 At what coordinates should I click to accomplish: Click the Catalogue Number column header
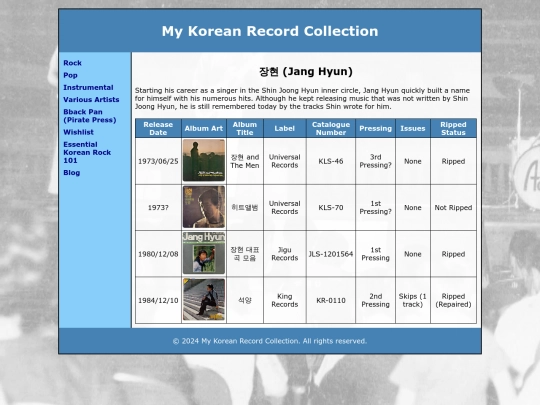click(331, 128)
